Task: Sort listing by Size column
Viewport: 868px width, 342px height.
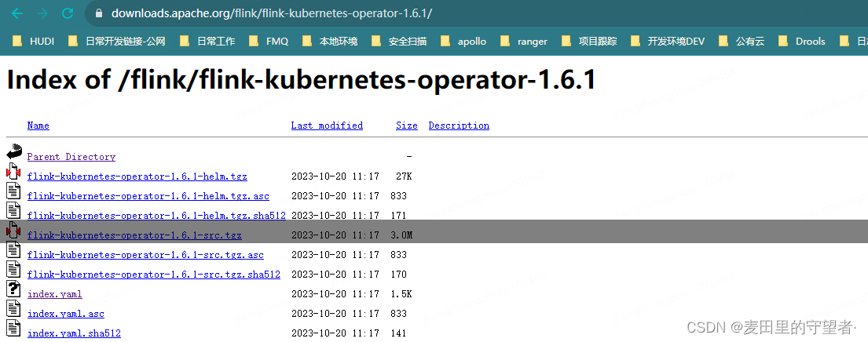Action: tap(407, 126)
